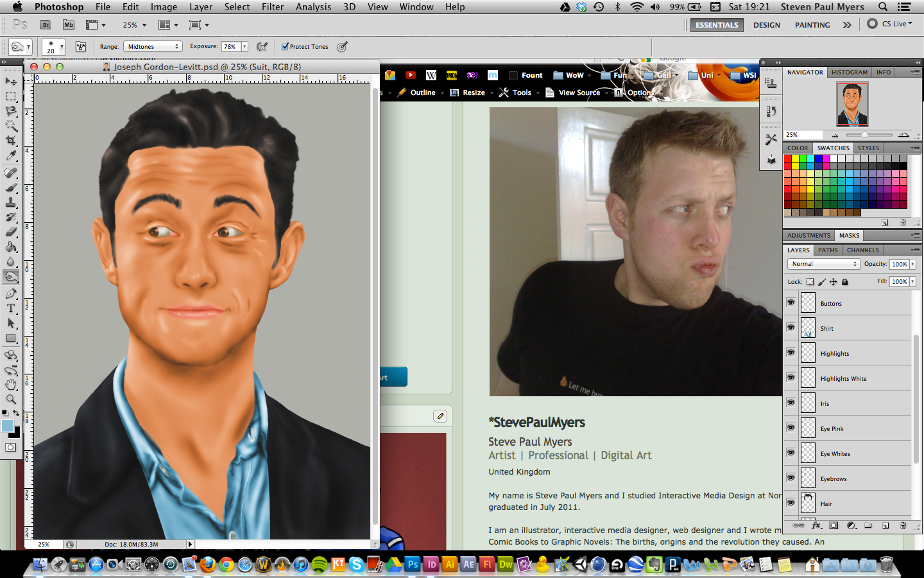
Task: Click the Navigator portrait thumbnail
Action: [852, 104]
